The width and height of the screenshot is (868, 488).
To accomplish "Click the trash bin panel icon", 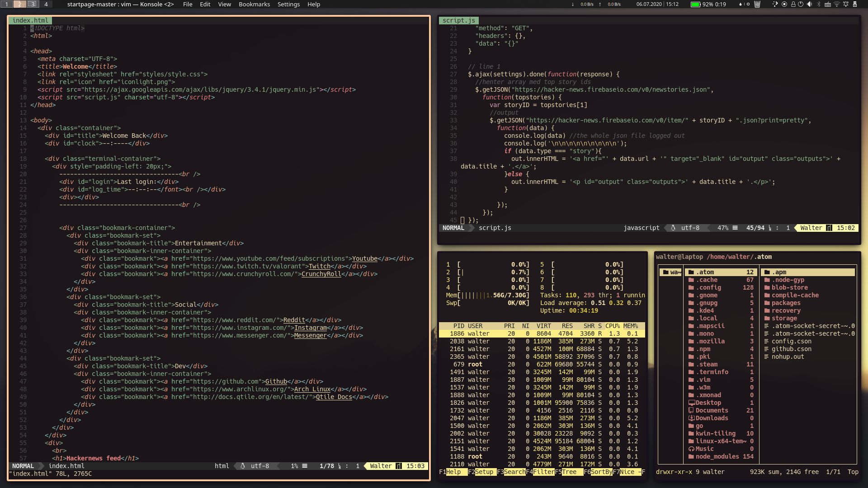I will click(x=757, y=4).
